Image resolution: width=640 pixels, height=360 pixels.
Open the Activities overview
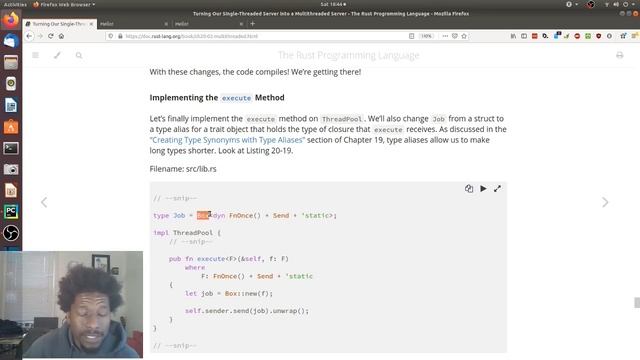click(x=15, y=4)
